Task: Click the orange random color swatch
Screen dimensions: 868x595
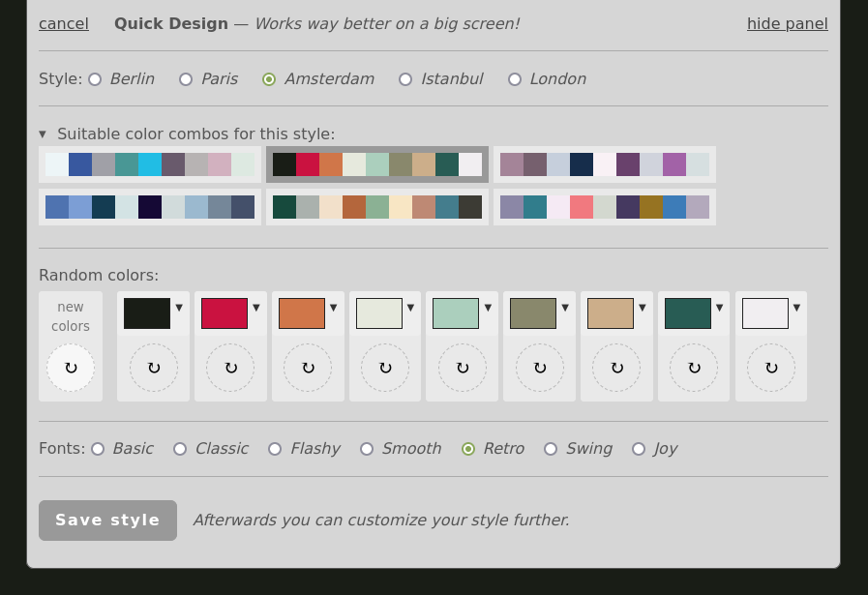Action: [302, 313]
